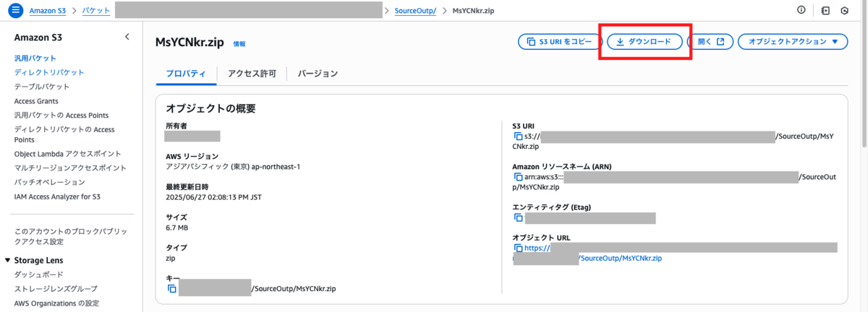Open IAM Access Analyzer for S3

coord(56,196)
